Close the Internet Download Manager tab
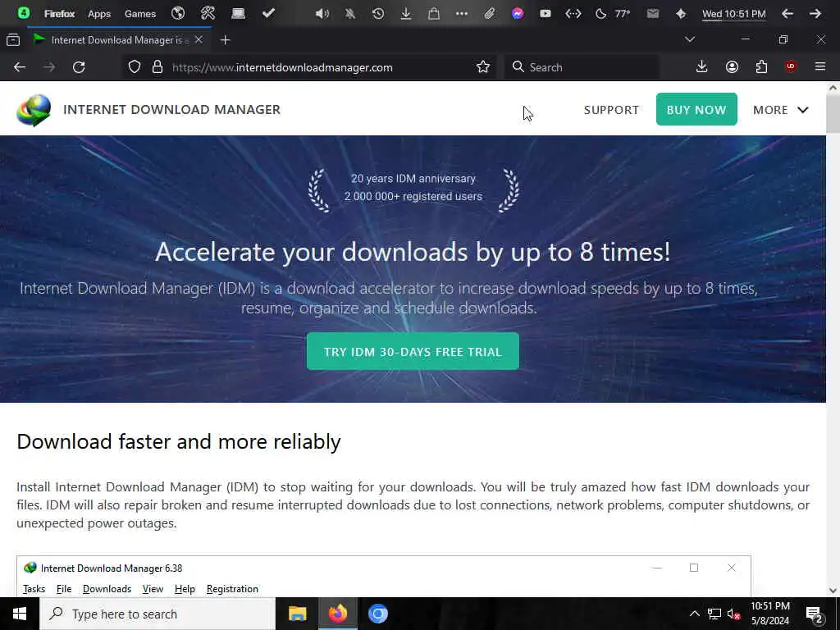The width and height of the screenshot is (840, 630). coord(199,39)
